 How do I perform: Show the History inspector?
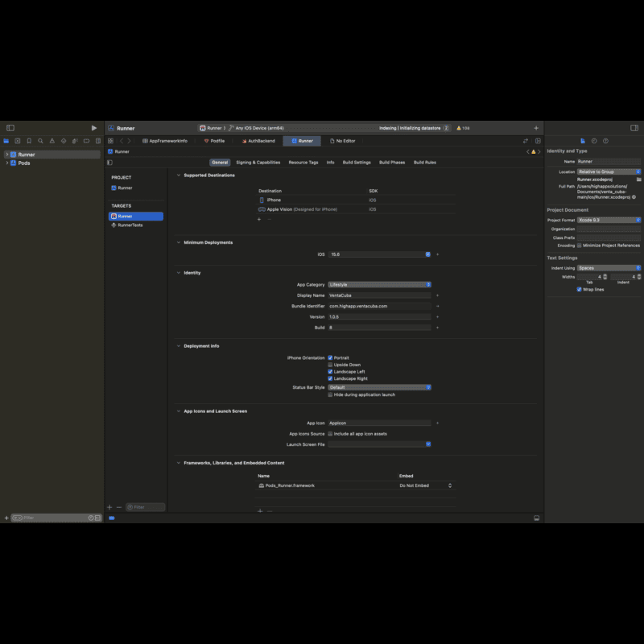[594, 141]
